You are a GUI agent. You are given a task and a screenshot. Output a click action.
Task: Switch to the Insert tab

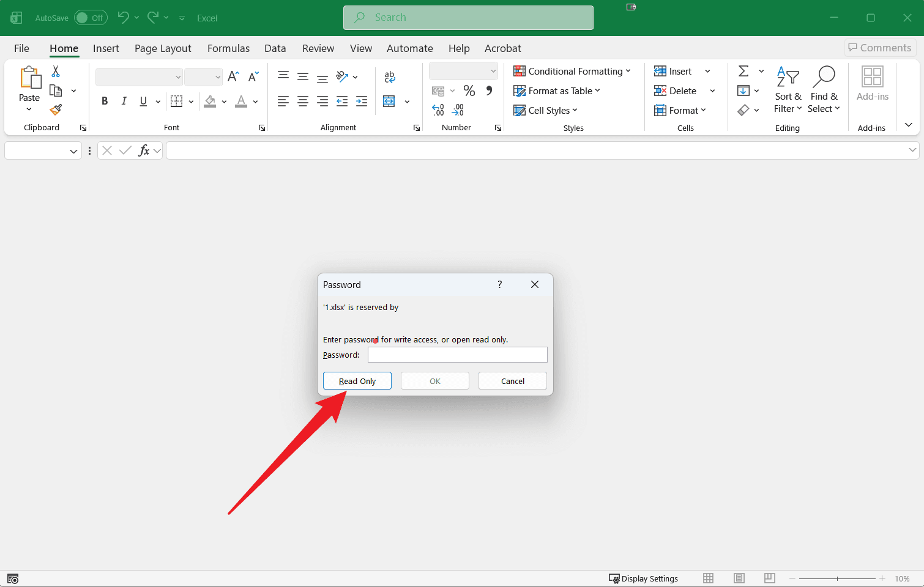(106, 48)
